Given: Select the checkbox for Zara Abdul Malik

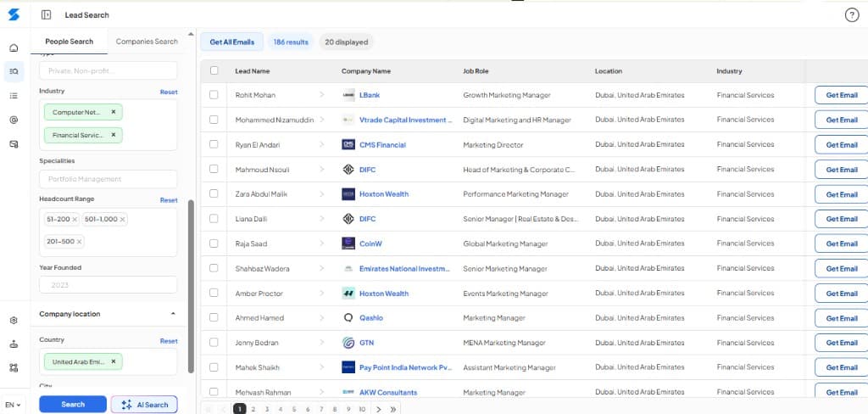Looking at the screenshot, I should pos(214,193).
